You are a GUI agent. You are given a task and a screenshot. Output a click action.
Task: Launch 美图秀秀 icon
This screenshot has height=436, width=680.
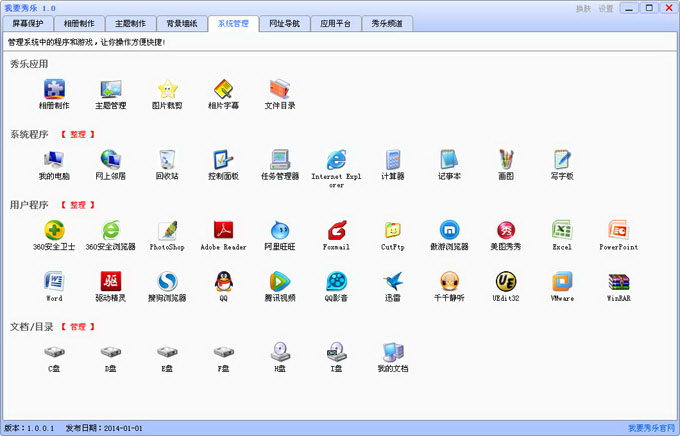pos(505,230)
